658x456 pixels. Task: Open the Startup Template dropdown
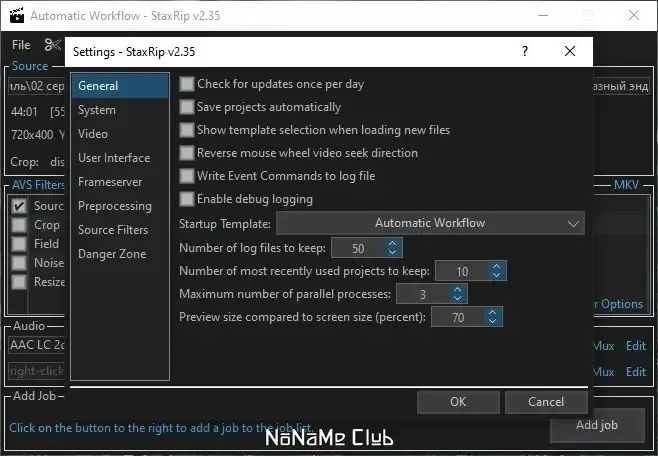tap(430, 223)
